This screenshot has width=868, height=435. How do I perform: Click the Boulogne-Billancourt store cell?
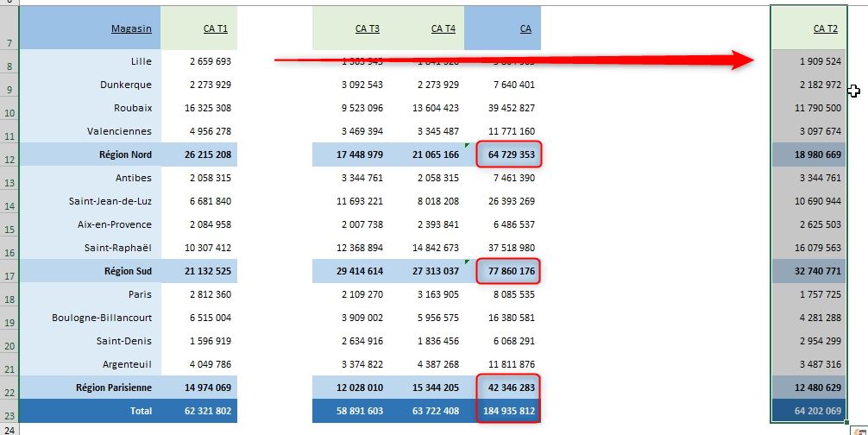(x=91, y=318)
